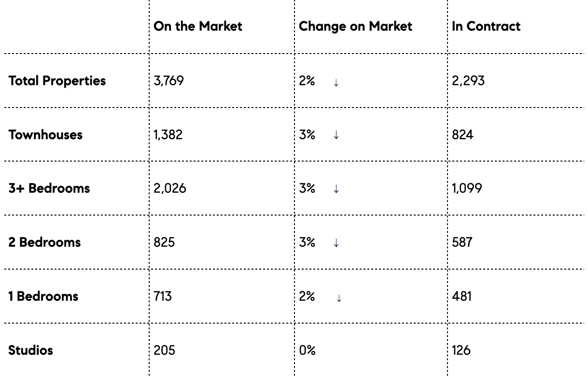
Task: Click the Total Properties row label
Action: [x=57, y=81]
